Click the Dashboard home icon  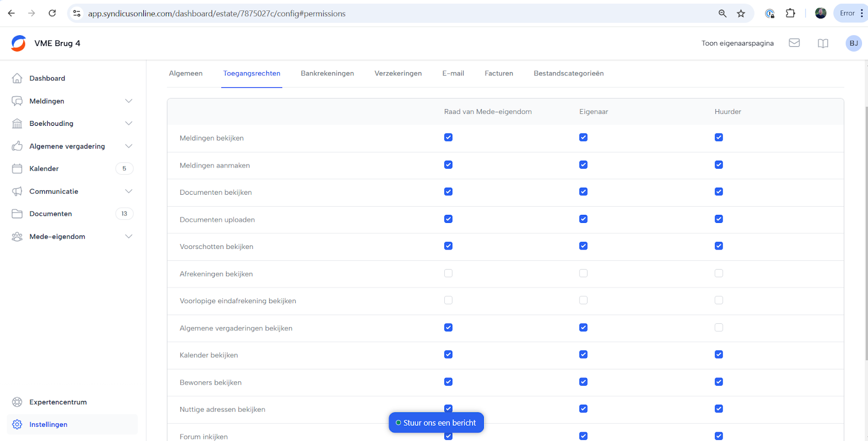[x=17, y=78]
